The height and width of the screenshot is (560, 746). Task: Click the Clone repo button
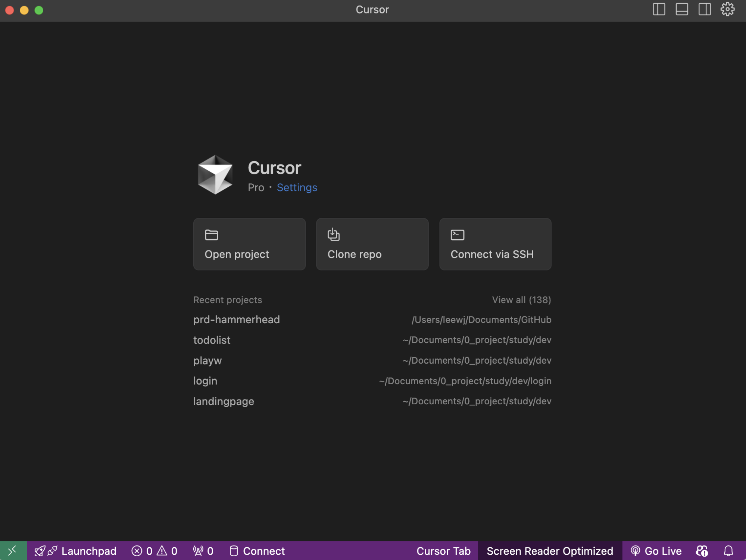372,244
